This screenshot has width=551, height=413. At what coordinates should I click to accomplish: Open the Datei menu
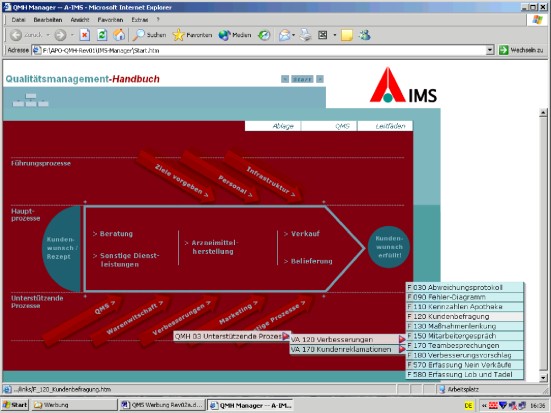18,20
